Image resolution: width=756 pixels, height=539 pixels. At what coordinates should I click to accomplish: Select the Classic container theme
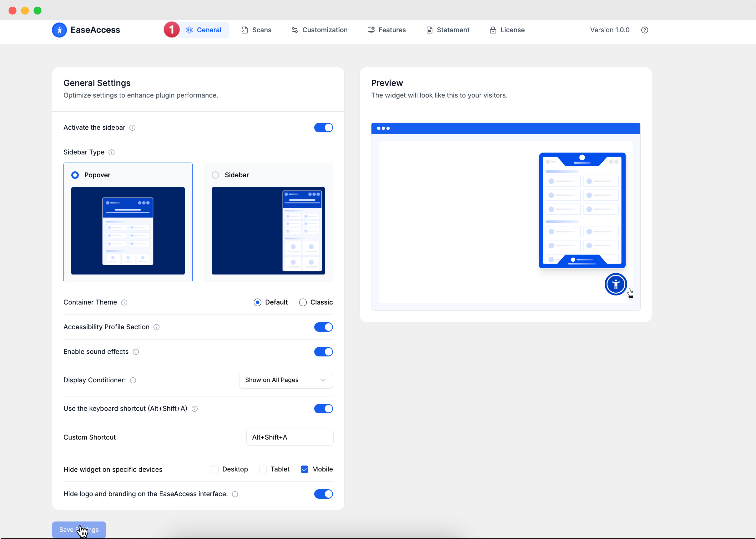coord(303,302)
